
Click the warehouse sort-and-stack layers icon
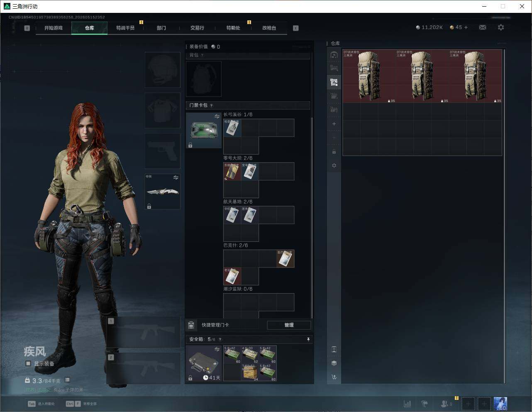[334, 363]
